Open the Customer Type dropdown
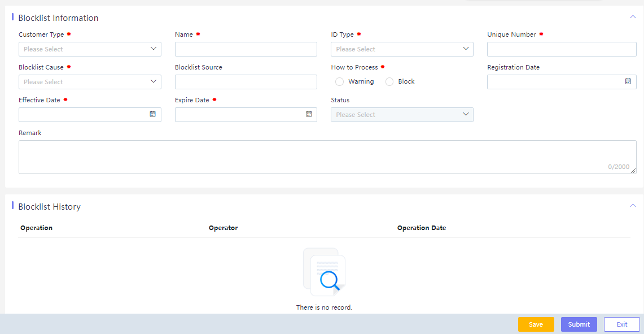Viewport: 644px width, 334px height. (90, 49)
